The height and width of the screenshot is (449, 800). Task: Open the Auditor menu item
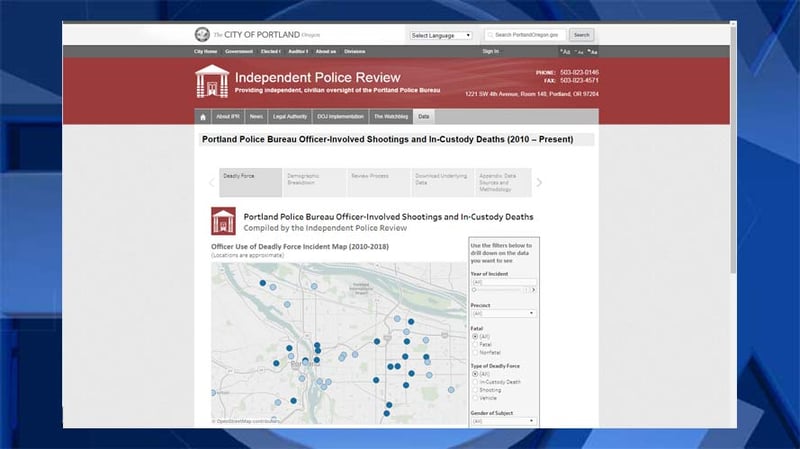pyautogui.click(x=298, y=52)
